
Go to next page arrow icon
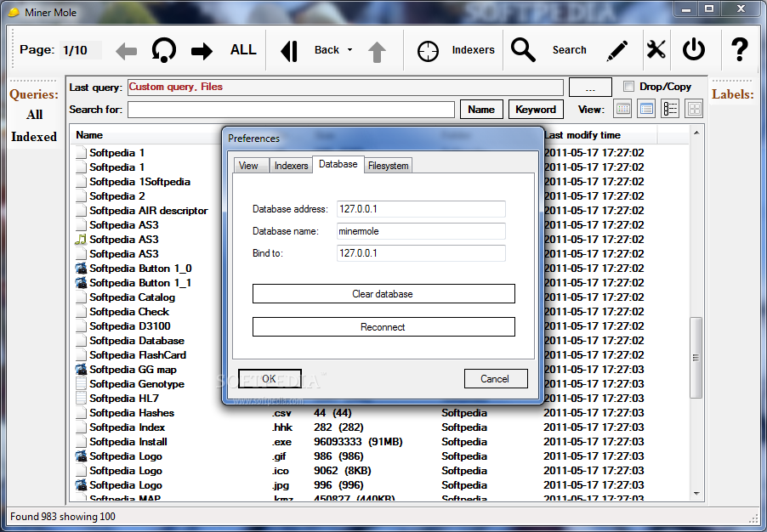[x=202, y=50]
